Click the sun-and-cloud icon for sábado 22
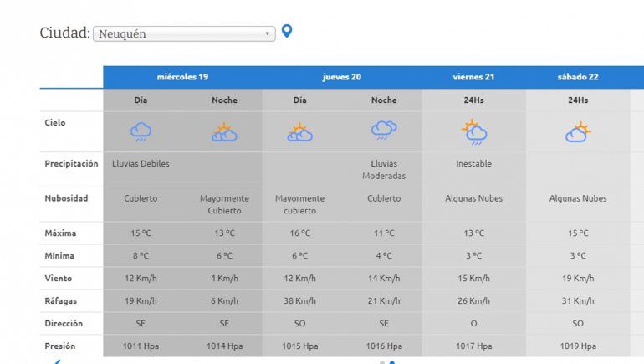644x364 pixels. (578, 131)
